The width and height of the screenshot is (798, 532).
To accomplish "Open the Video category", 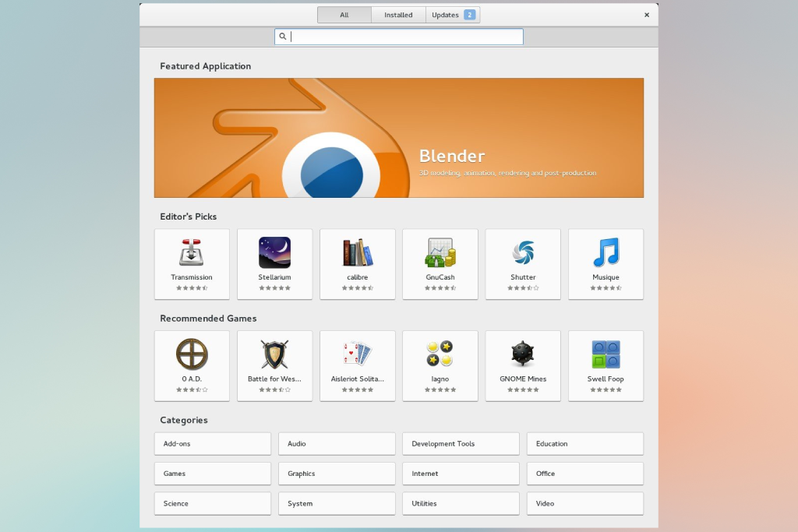I will point(585,503).
